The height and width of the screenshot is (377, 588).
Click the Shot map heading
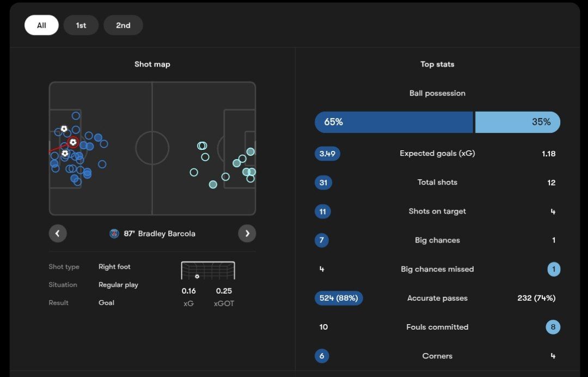[x=152, y=64]
